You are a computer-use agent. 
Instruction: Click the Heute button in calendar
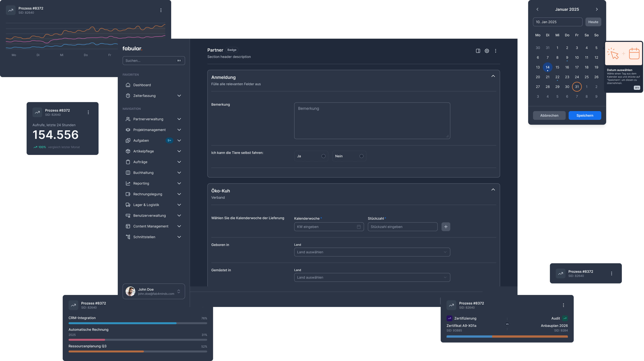[x=593, y=22]
